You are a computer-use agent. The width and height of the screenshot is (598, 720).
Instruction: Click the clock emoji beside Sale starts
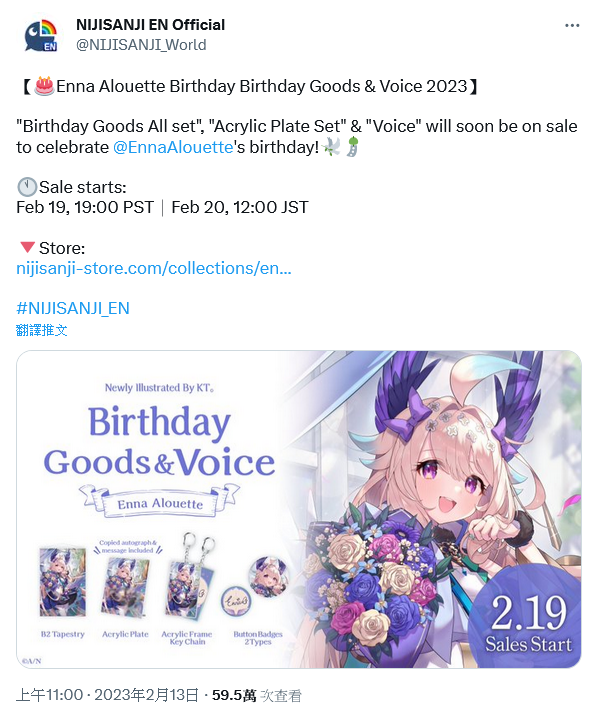[27, 187]
